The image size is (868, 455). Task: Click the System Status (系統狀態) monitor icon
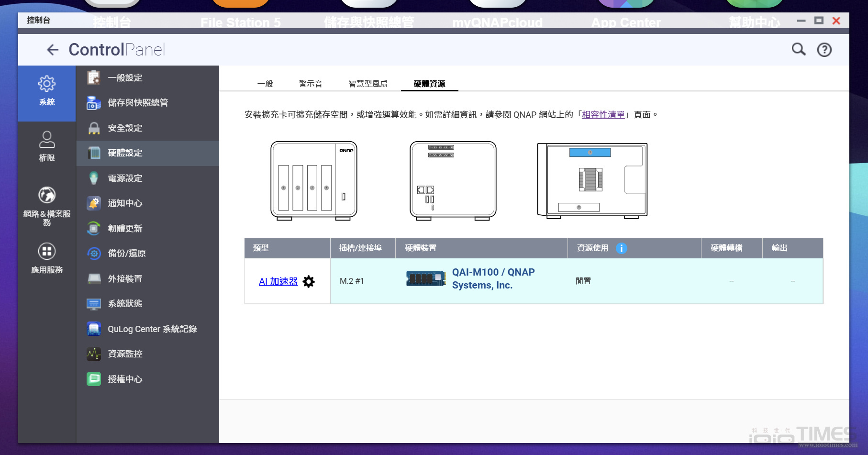coord(94,304)
